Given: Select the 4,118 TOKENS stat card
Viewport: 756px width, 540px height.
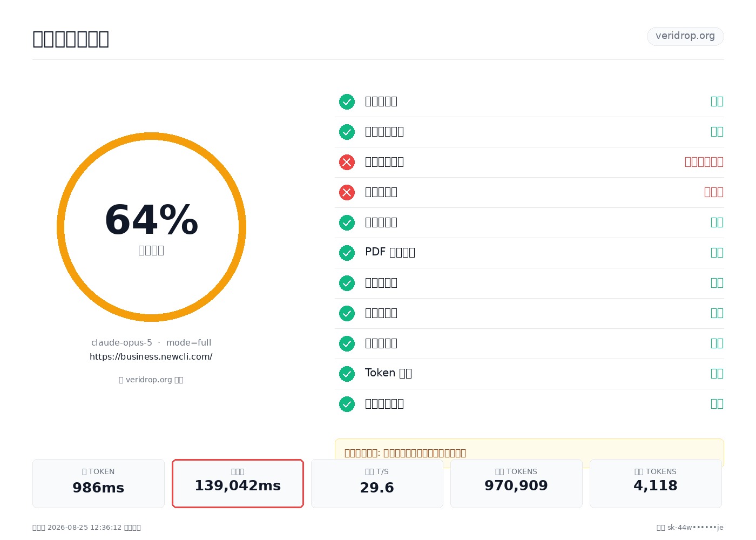Looking at the screenshot, I should point(656,483).
